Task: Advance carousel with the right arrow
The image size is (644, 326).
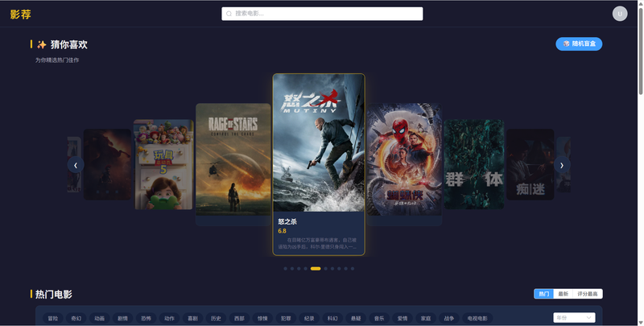Action: pos(562,165)
